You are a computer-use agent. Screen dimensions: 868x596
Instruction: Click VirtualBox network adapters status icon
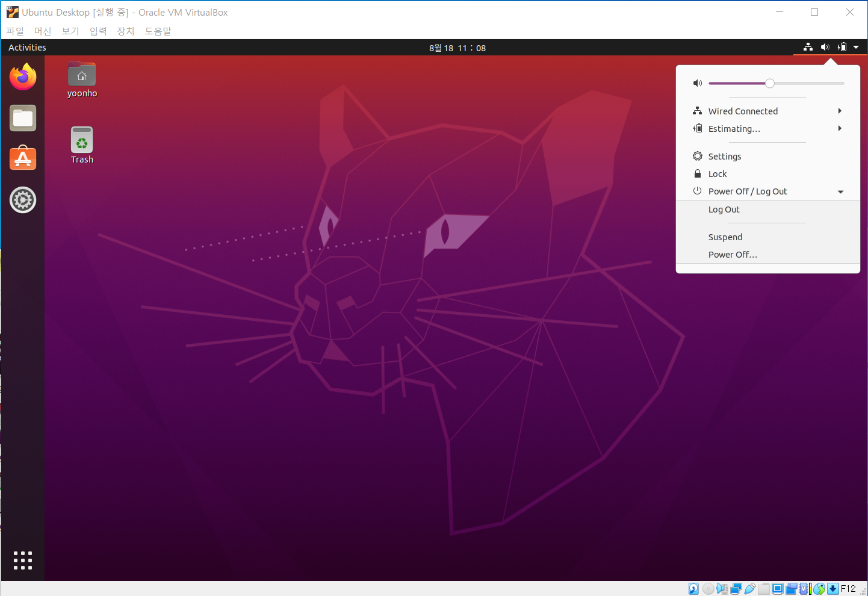(x=736, y=589)
